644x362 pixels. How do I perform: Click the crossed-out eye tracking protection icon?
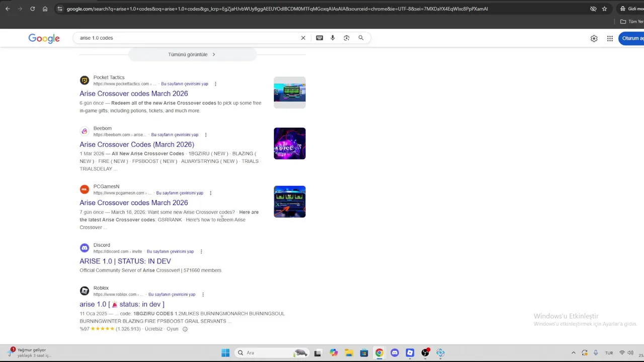(x=593, y=9)
